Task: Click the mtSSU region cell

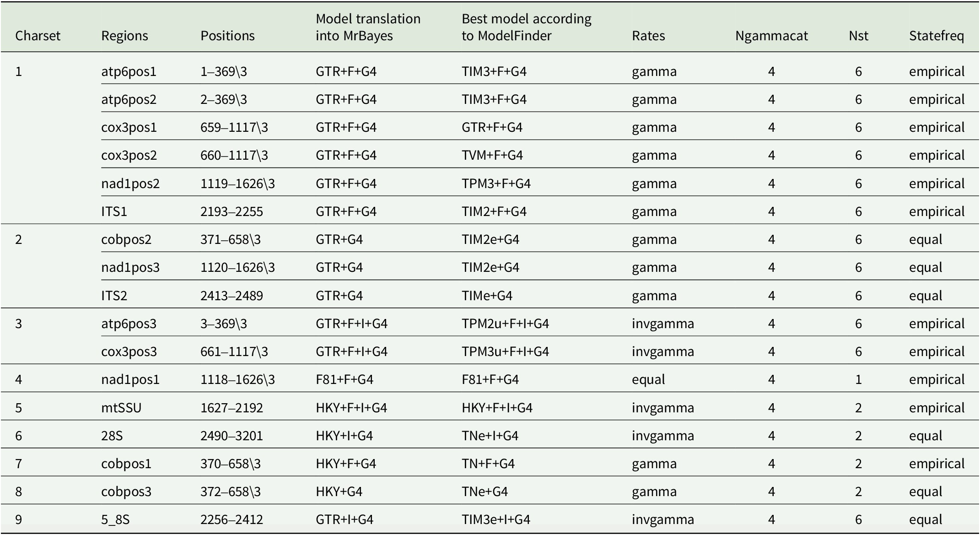Action: click(x=121, y=408)
